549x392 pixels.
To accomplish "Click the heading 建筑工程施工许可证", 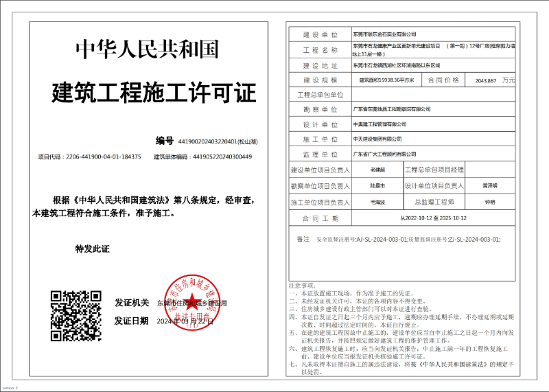I will (154, 93).
